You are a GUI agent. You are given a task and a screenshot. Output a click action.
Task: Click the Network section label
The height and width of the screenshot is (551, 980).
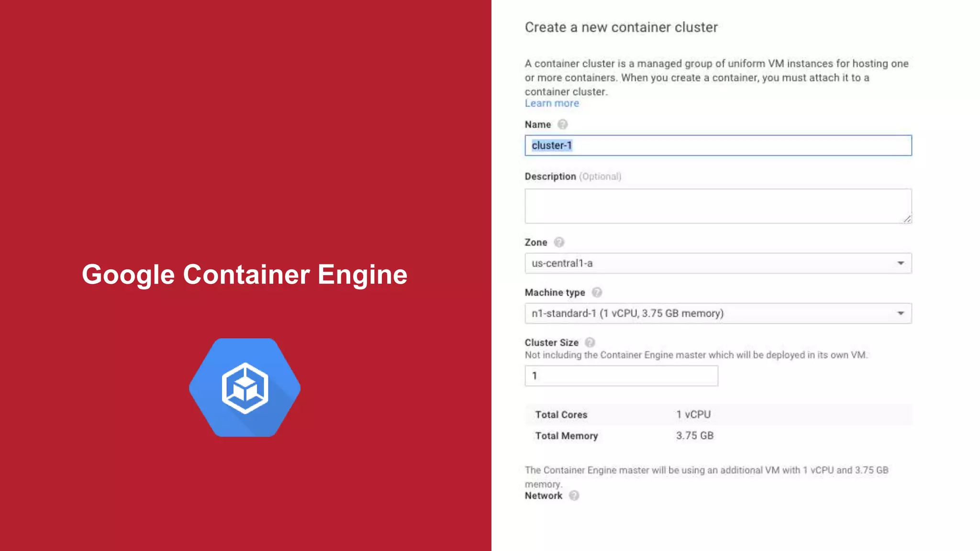tap(543, 496)
